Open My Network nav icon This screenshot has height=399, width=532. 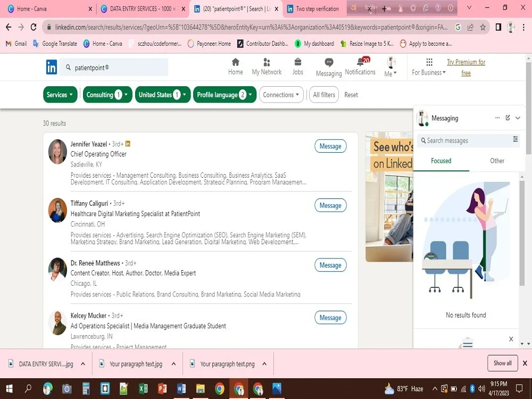[267, 62]
